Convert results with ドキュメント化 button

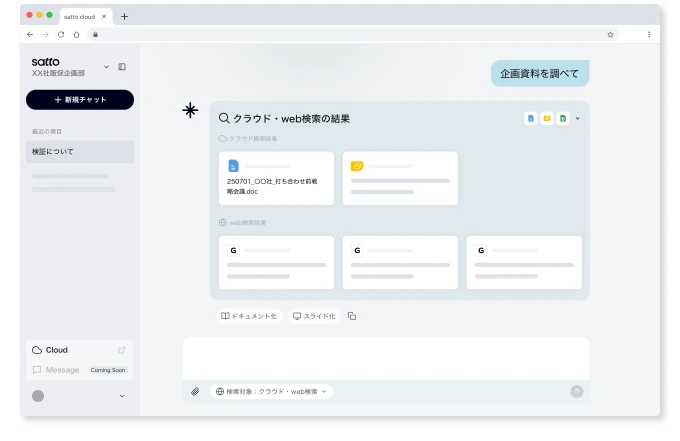[x=249, y=316]
